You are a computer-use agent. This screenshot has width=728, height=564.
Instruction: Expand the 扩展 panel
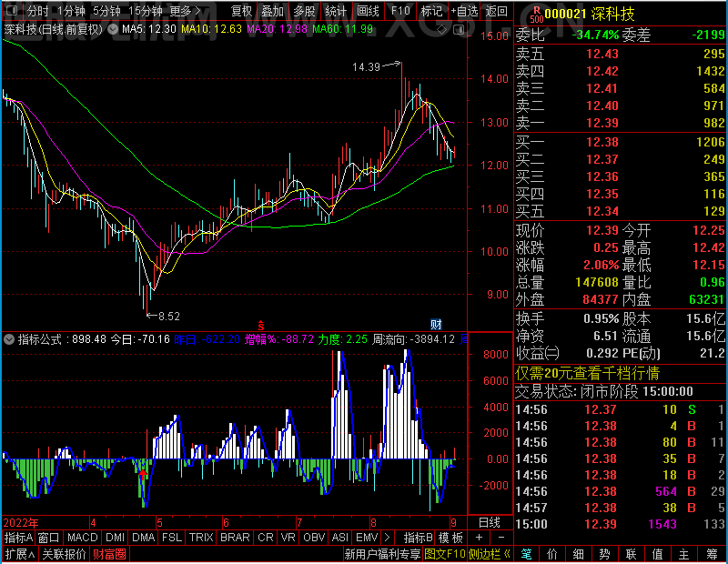click(20, 554)
